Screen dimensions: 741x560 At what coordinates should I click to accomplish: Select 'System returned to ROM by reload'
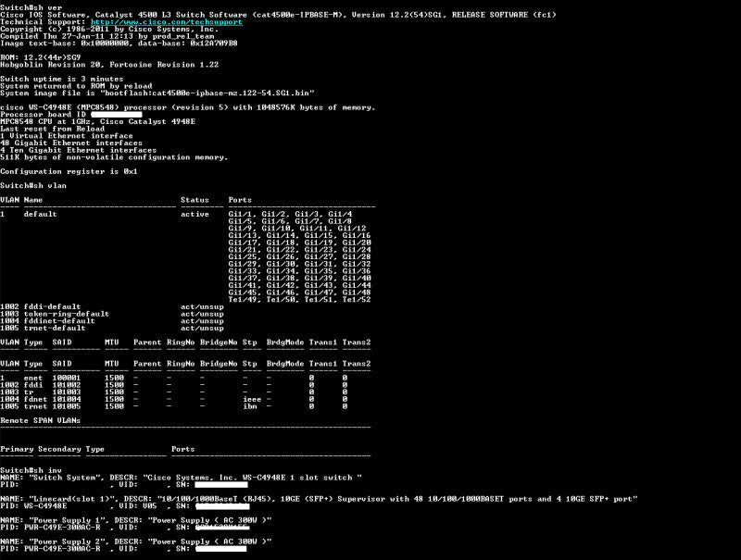tap(76, 86)
